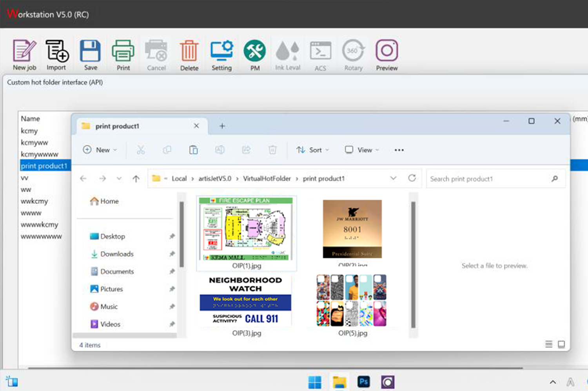
Task: Open the Rotary tool
Action: 353,54
